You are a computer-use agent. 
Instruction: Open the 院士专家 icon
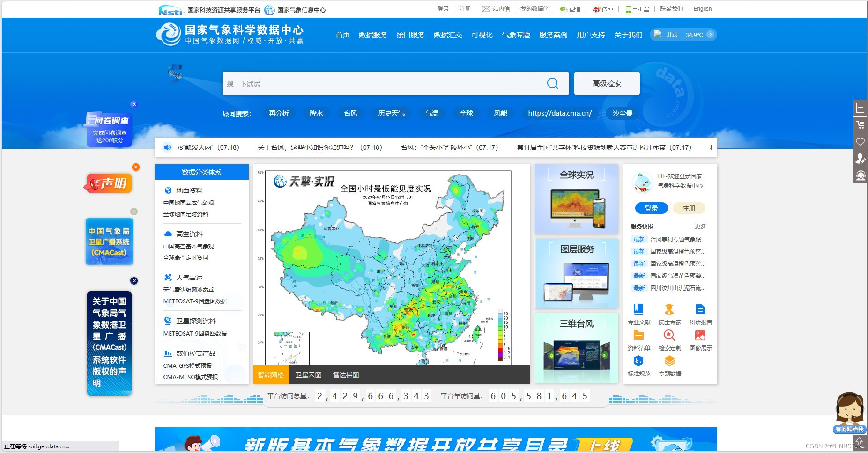pos(669,309)
